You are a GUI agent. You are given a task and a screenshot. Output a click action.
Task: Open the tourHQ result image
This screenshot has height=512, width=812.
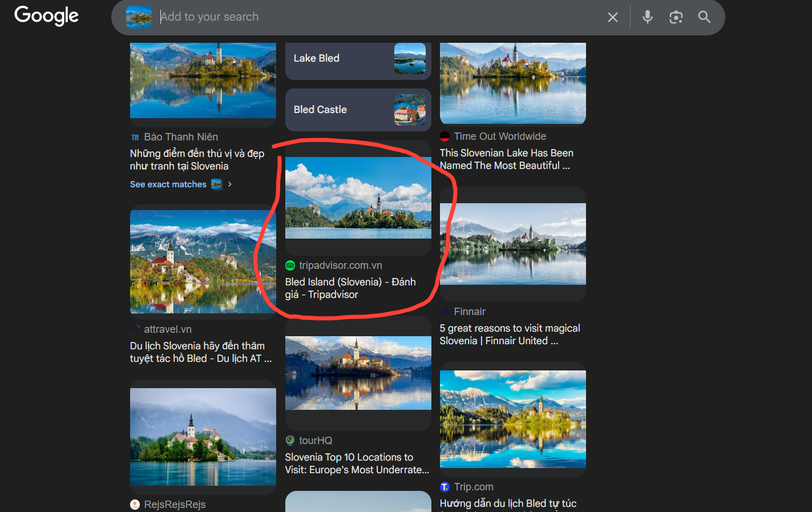(x=358, y=373)
